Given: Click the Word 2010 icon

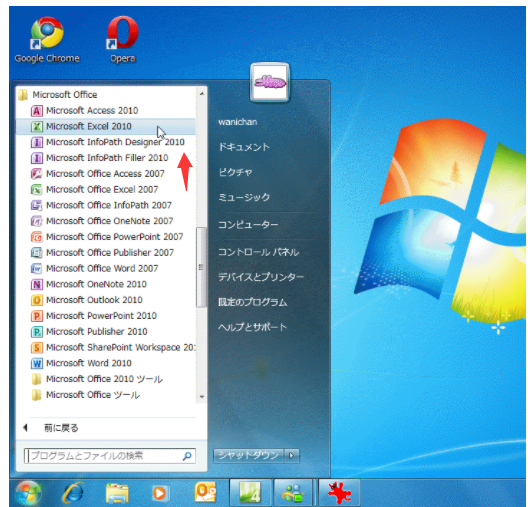Looking at the screenshot, I should tap(37, 363).
